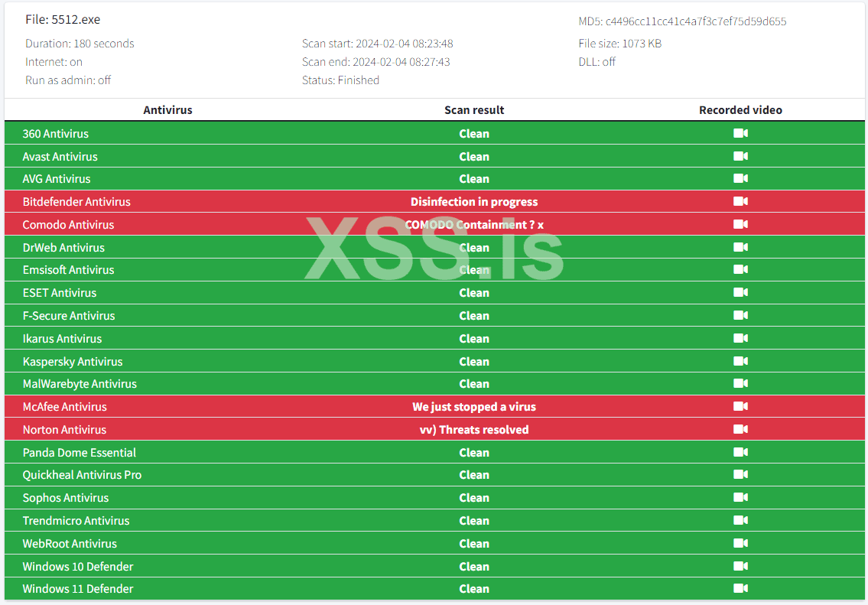Viewport: 868px width, 605px height.
Task: Click the Scan result column header
Action: 474,110
